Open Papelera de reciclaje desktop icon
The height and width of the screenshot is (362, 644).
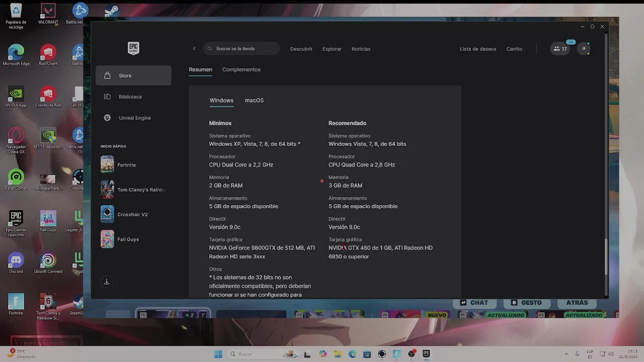16,16
